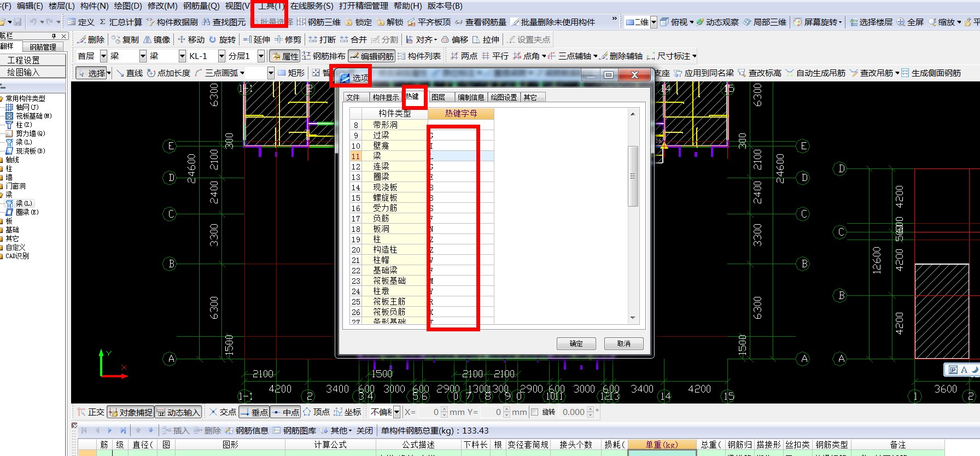Select the 梁 row in hotkey table
The image size is (980, 456).
pyautogui.click(x=422, y=156)
